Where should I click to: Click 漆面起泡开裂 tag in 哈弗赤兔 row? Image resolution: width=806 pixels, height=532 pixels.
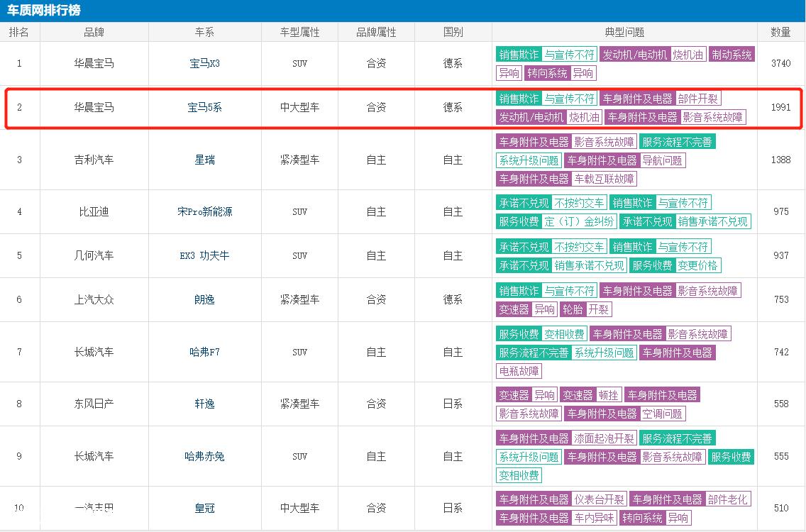pyautogui.click(x=604, y=438)
